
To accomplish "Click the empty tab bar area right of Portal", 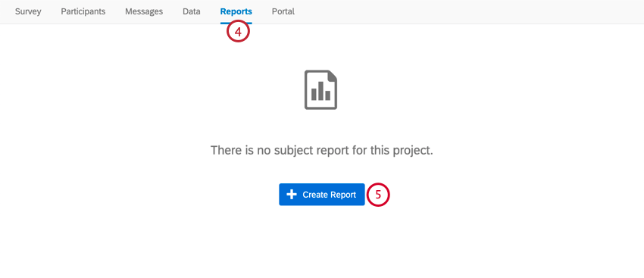I will (468, 11).
